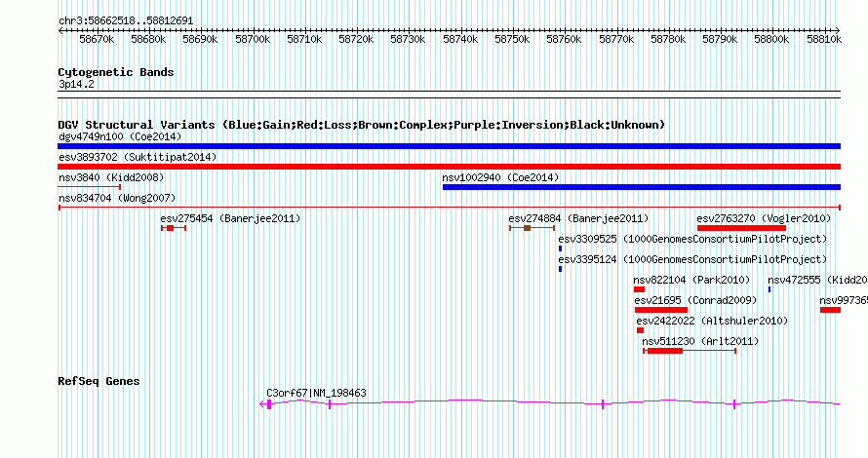This screenshot has width=868, height=458.
Task: Click the esv3893702 red loss bar
Action: point(449,167)
